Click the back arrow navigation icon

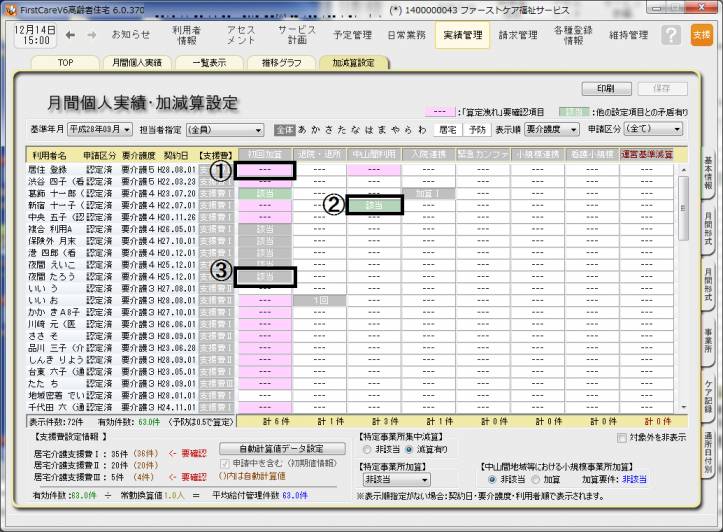(68, 35)
